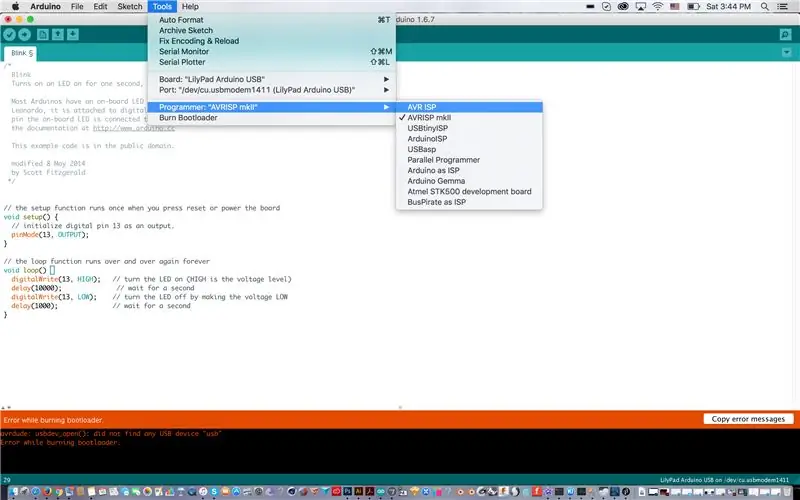Viewport: 800px width, 500px height.
Task: Select USBasp programmer
Action: click(x=469, y=149)
